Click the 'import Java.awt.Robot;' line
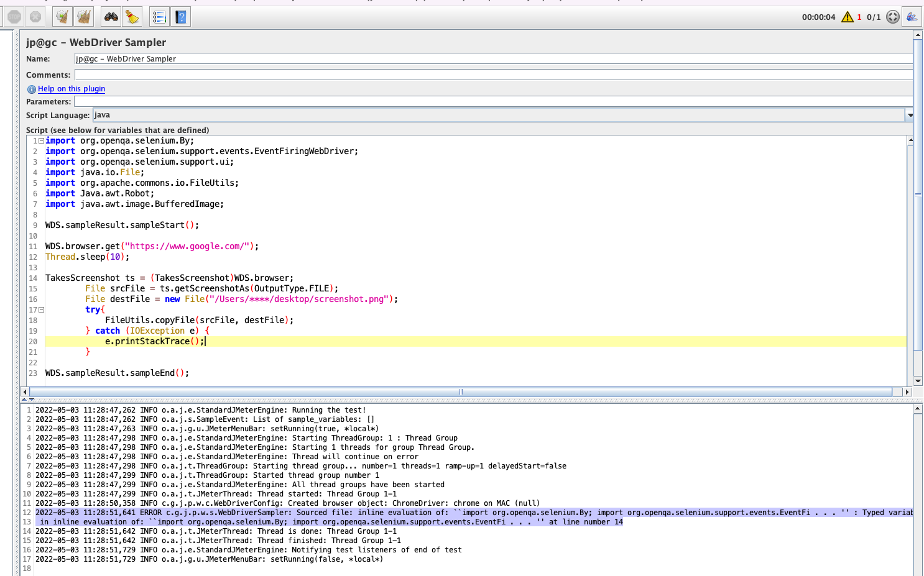The image size is (924, 576). pyautogui.click(x=99, y=193)
